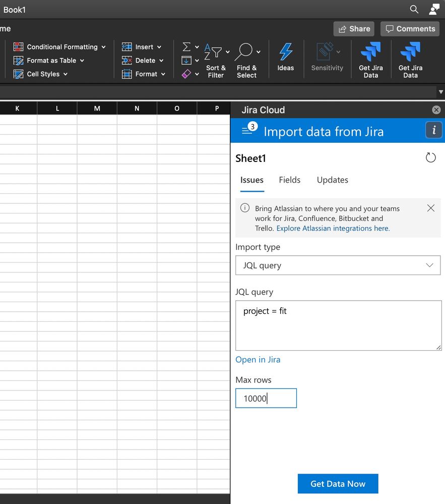Click the Delete cells icon
This screenshot has height=504, width=445.
coord(127,61)
